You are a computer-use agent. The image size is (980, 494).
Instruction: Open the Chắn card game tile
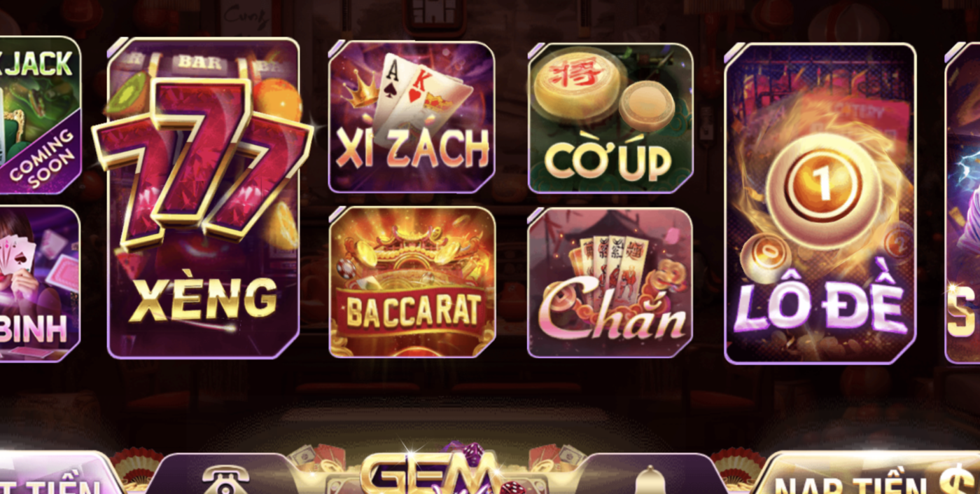(x=610, y=282)
